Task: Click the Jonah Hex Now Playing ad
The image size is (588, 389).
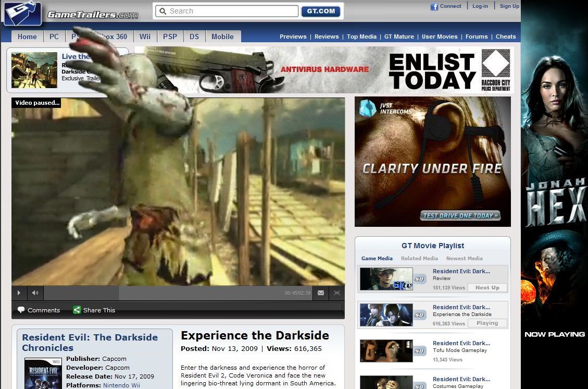Action: 554,194
